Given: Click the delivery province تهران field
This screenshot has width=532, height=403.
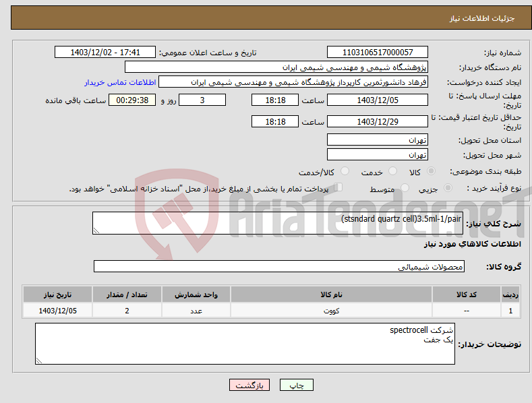Looking at the screenshot, I should click(x=378, y=139).
